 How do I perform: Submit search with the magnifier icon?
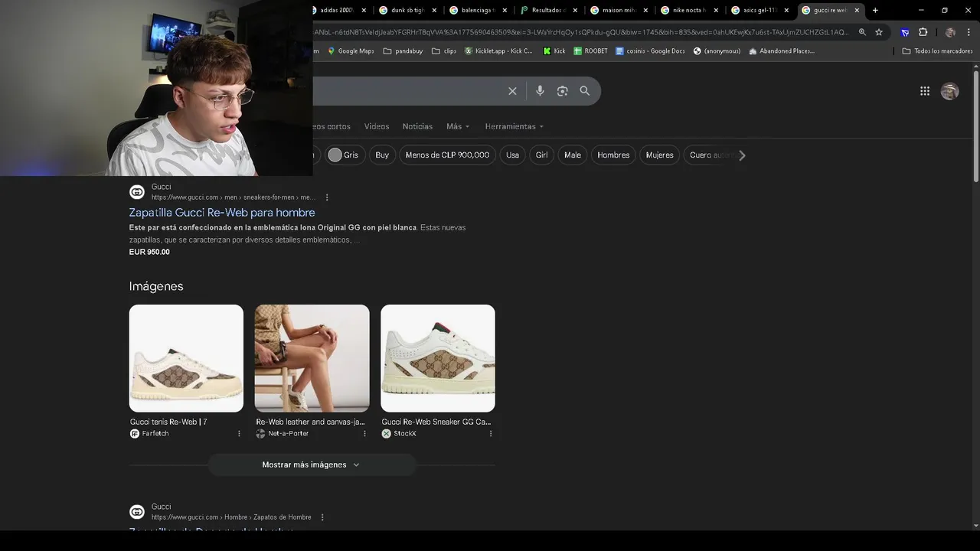(584, 91)
